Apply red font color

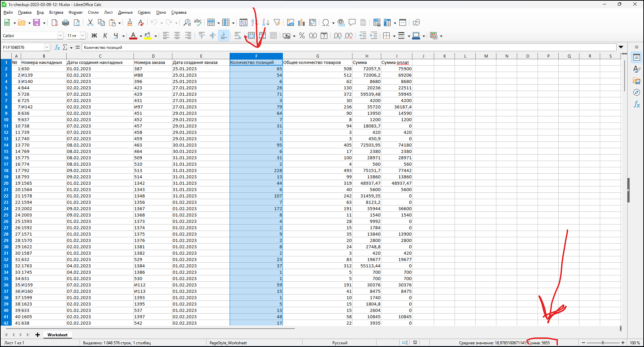(x=133, y=36)
